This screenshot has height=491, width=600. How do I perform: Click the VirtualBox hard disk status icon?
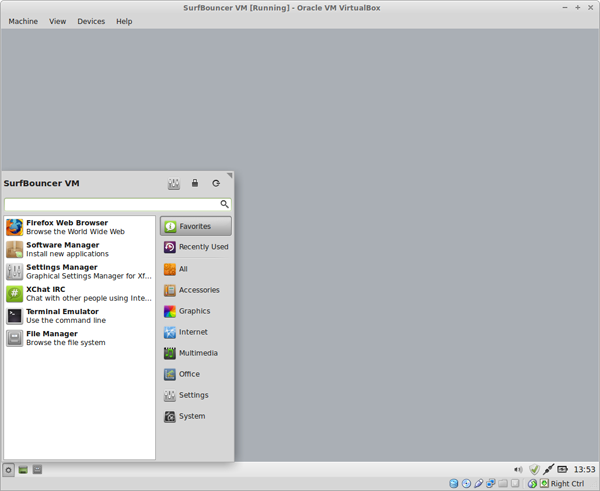tap(453, 484)
